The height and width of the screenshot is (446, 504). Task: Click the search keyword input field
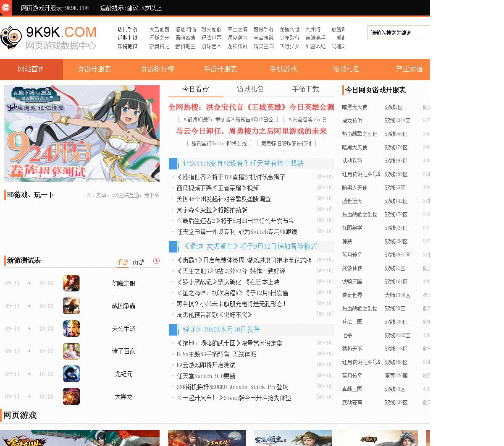pyautogui.click(x=399, y=33)
